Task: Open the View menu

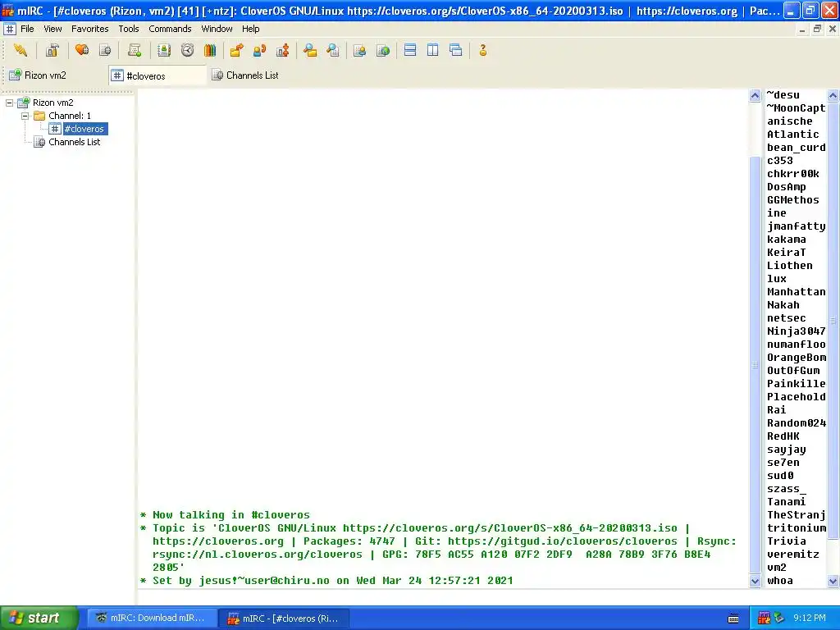Action: [x=52, y=29]
